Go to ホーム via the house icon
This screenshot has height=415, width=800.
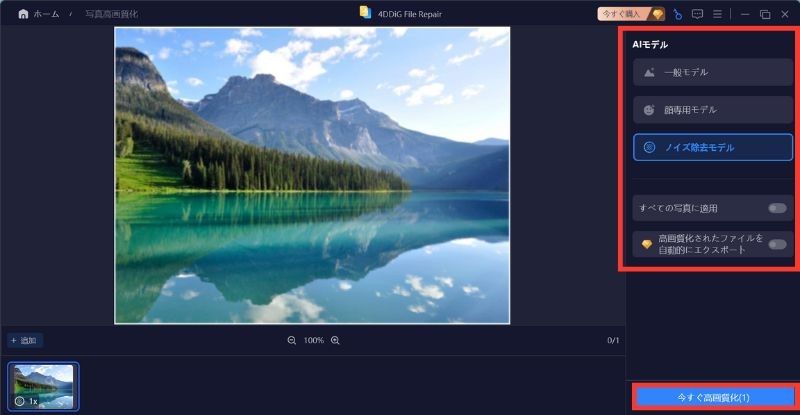point(23,14)
